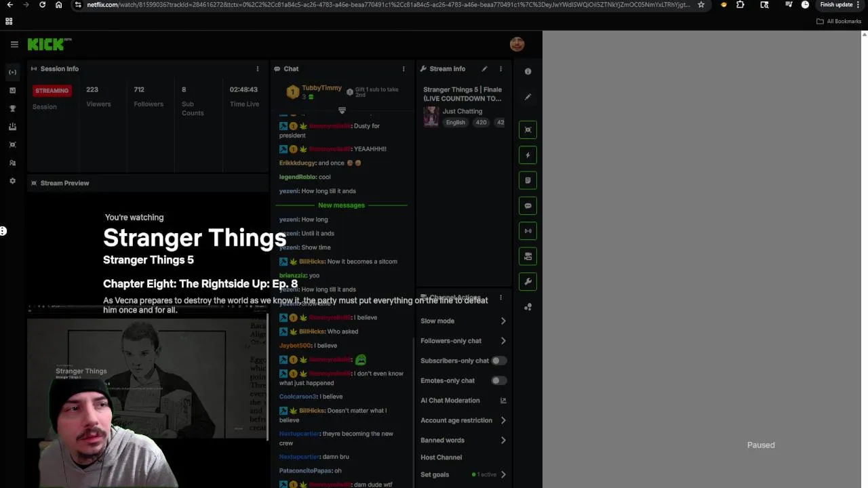The width and height of the screenshot is (868, 488).
Task: Open Channel Actions panel options menu
Action: point(500,298)
